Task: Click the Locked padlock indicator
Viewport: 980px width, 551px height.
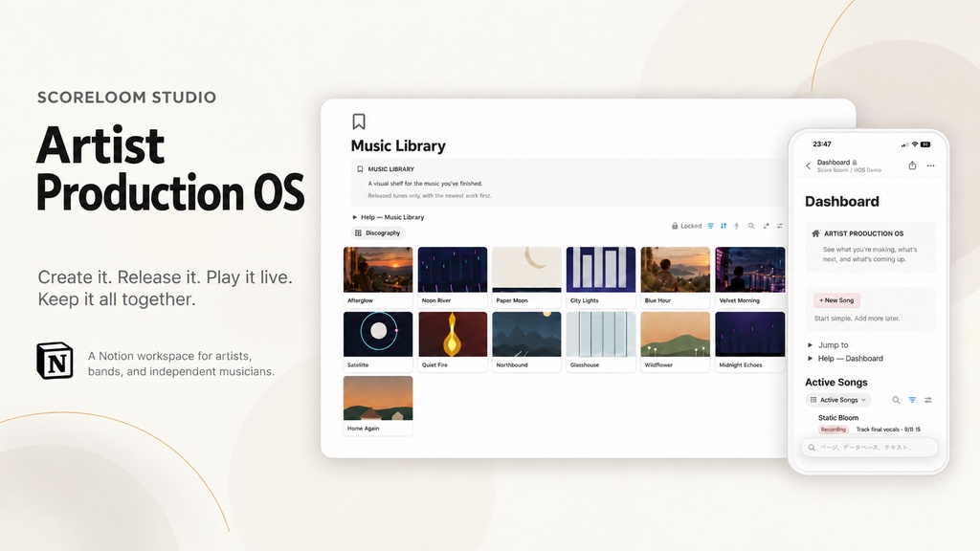Action: coord(686,226)
